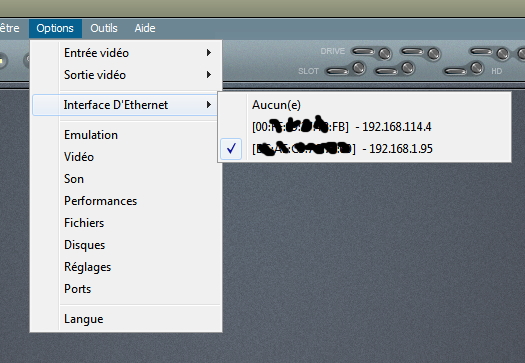525x363 pixels.
Task: Expand the Entrée vidéo submenu
Action: (x=126, y=53)
